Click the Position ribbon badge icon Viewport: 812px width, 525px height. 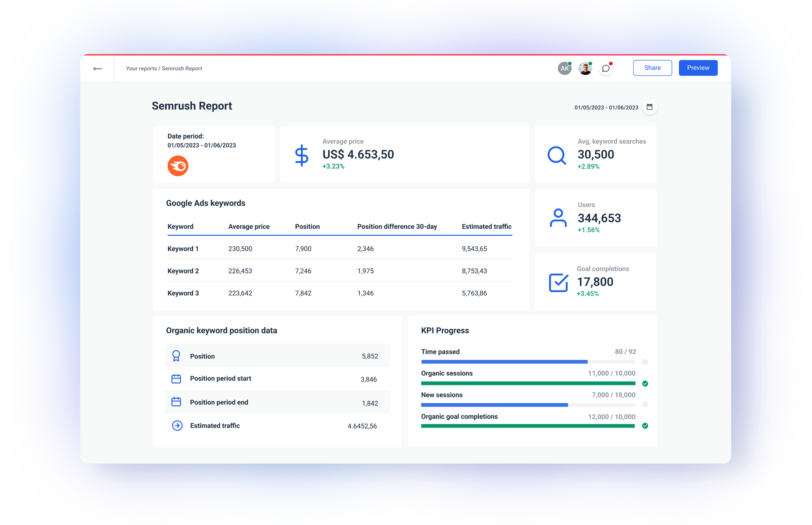pos(177,355)
